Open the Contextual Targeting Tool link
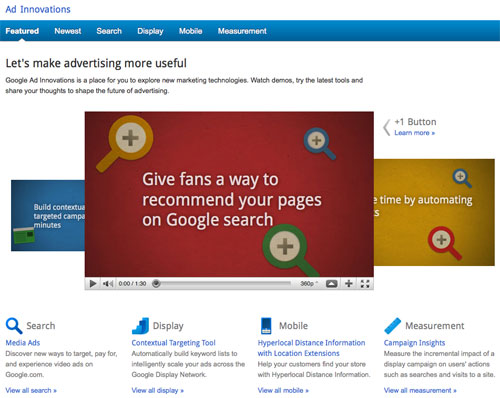The image size is (500, 398). pos(173,343)
